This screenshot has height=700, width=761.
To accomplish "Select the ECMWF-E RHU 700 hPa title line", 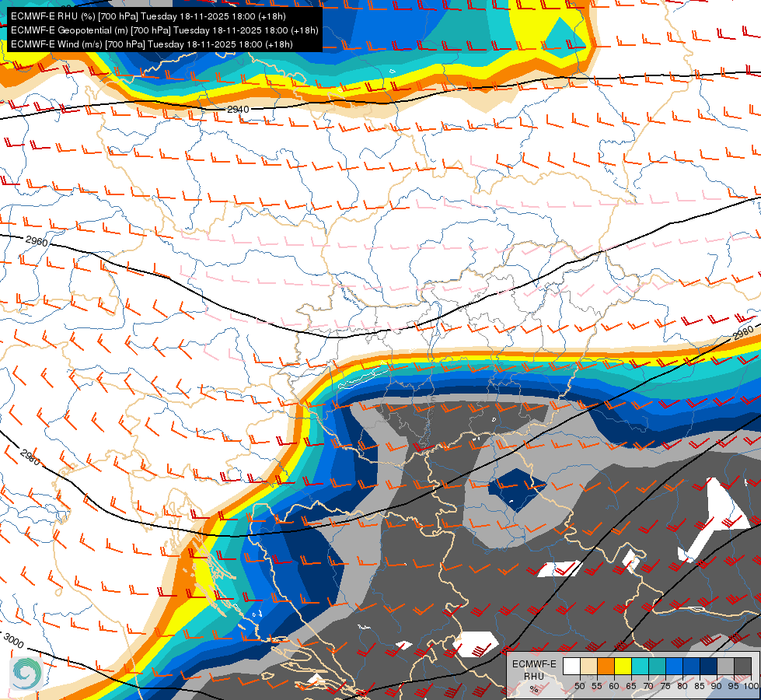I will click(148, 16).
